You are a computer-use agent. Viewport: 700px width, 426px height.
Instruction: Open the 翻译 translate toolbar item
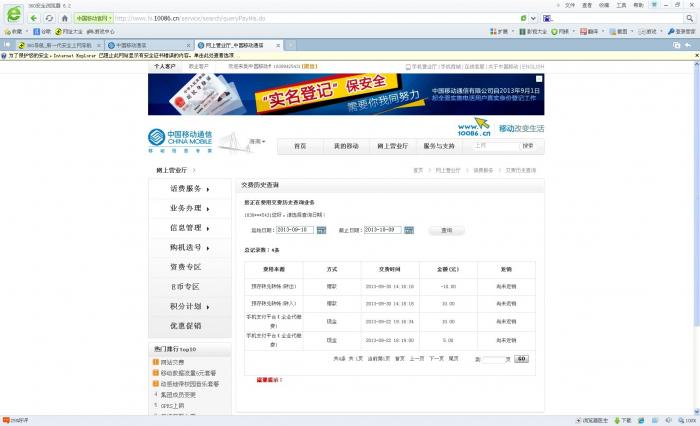589,32
